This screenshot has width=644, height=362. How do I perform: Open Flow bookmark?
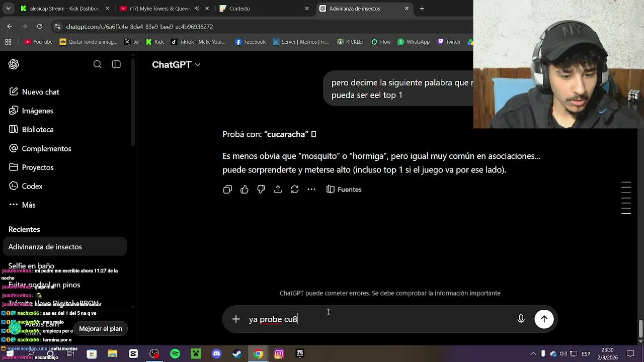pos(381,42)
